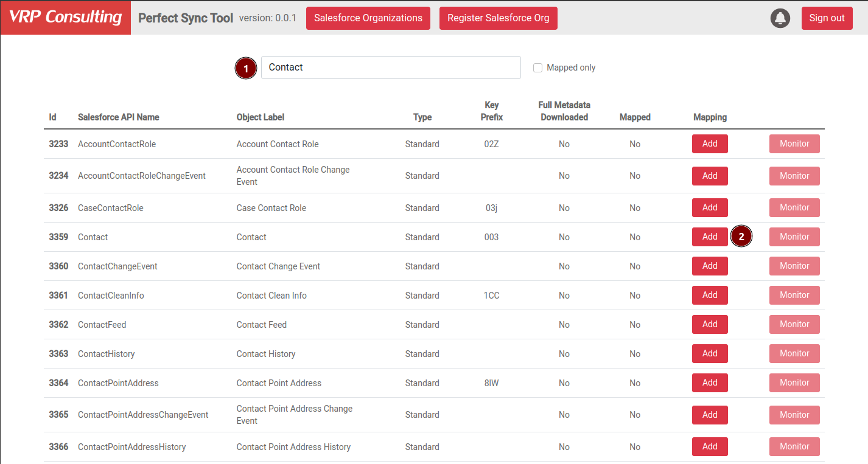Sign out of the tool
The height and width of the screenshot is (464, 868).
pos(827,18)
